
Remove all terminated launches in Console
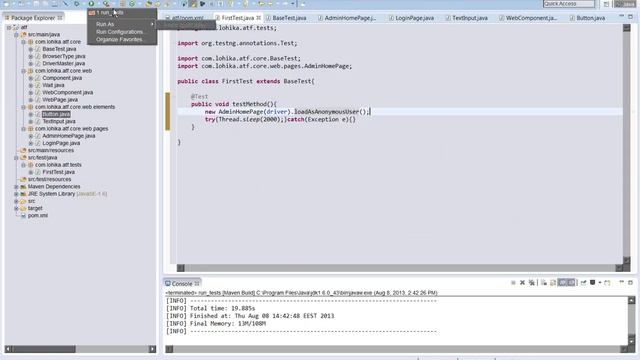pyautogui.click(x=531, y=282)
